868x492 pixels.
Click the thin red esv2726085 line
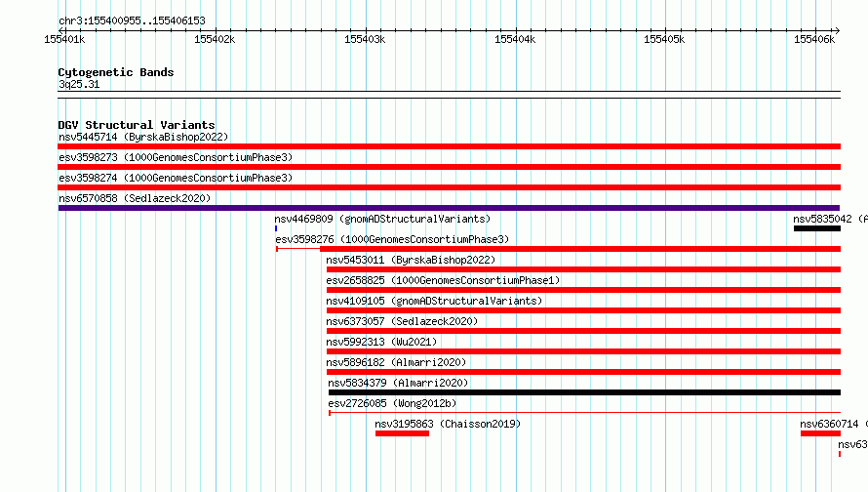click(584, 413)
